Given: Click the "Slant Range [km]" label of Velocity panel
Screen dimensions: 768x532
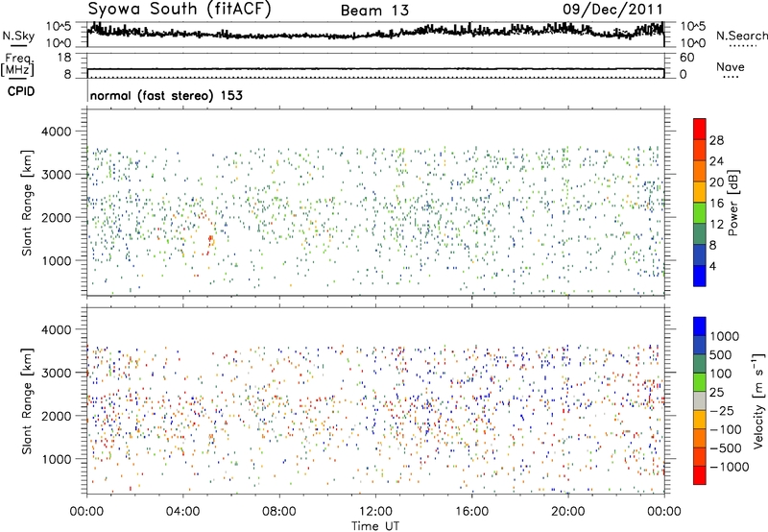Looking at the screenshot, I should coord(27,401).
